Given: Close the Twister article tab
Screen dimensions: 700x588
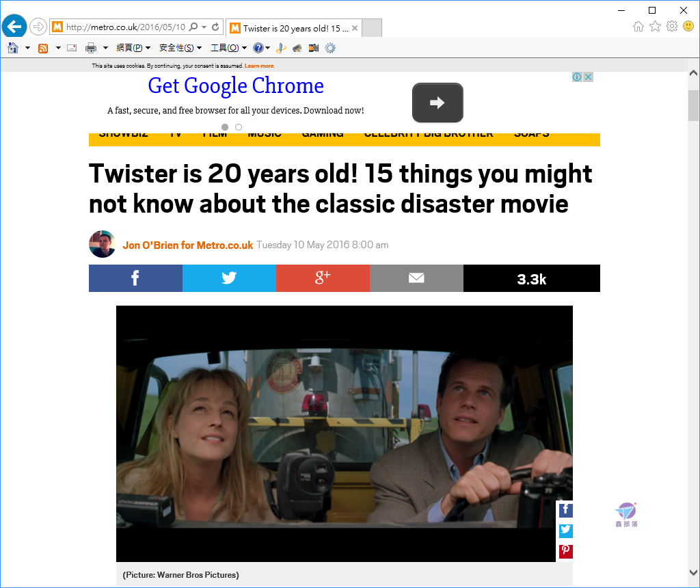Looking at the screenshot, I should (355, 28).
